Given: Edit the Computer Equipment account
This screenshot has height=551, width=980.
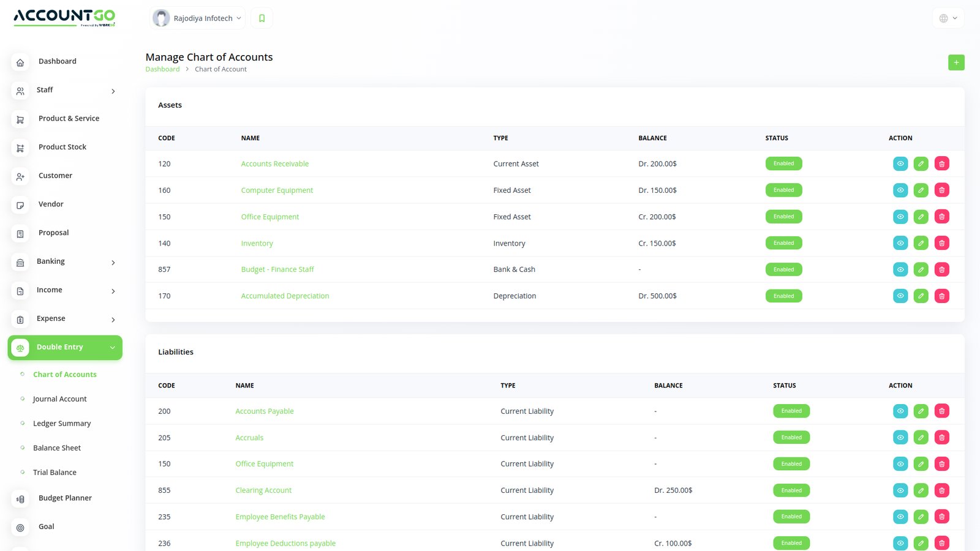Looking at the screenshot, I should 921,190.
